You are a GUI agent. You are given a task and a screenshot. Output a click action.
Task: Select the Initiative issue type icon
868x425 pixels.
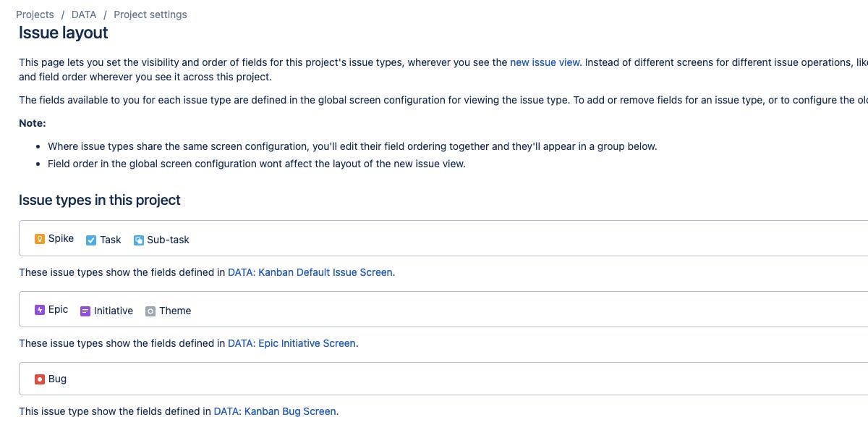(85, 311)
